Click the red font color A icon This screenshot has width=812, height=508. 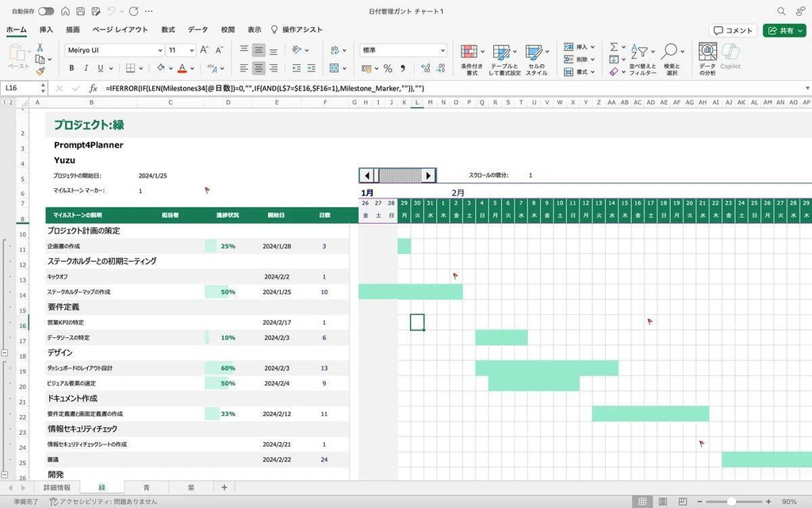[x=182, y=68]
